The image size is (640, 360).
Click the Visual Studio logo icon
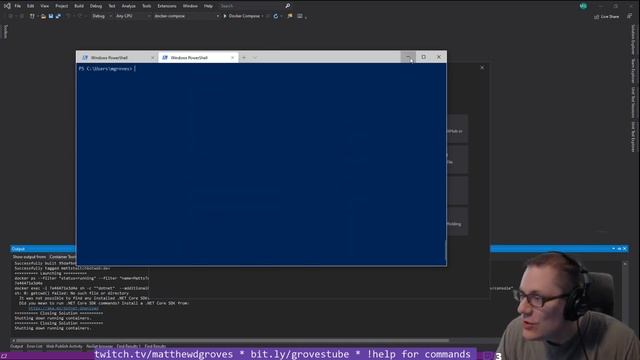7,6
